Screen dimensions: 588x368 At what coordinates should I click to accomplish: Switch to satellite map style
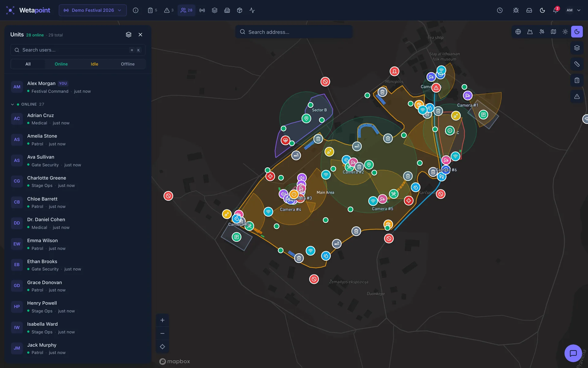click(x=542, y=32)
